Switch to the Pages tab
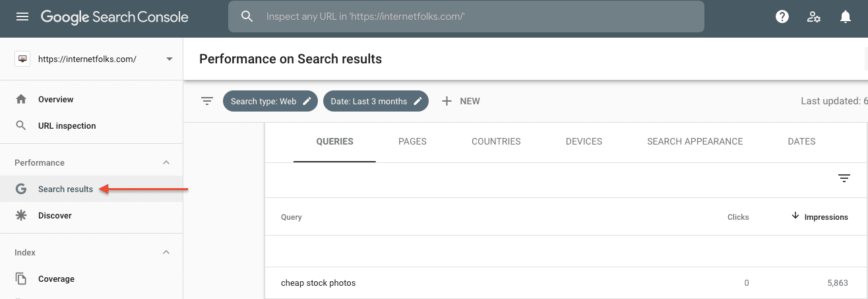Screen dimensions: 868x299 [412, 141]
